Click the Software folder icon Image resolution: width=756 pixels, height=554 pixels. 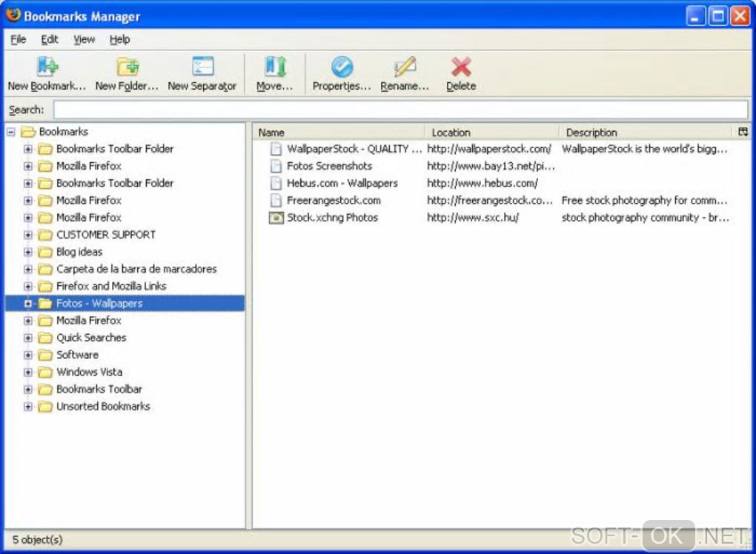pyautogui.click(x=45, y=355)
